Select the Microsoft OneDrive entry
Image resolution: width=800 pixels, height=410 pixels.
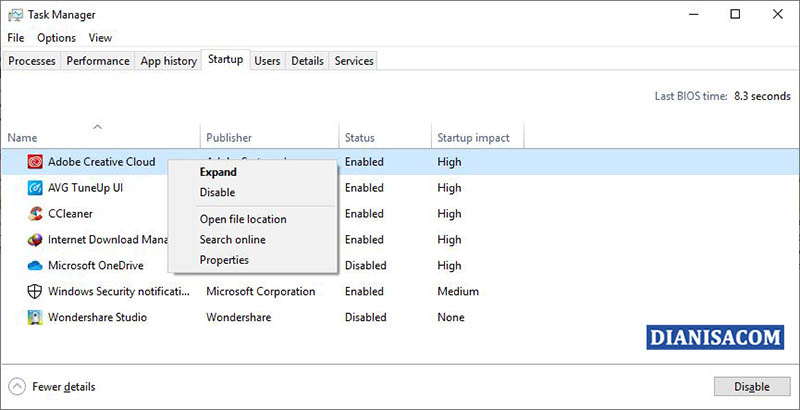96,266
